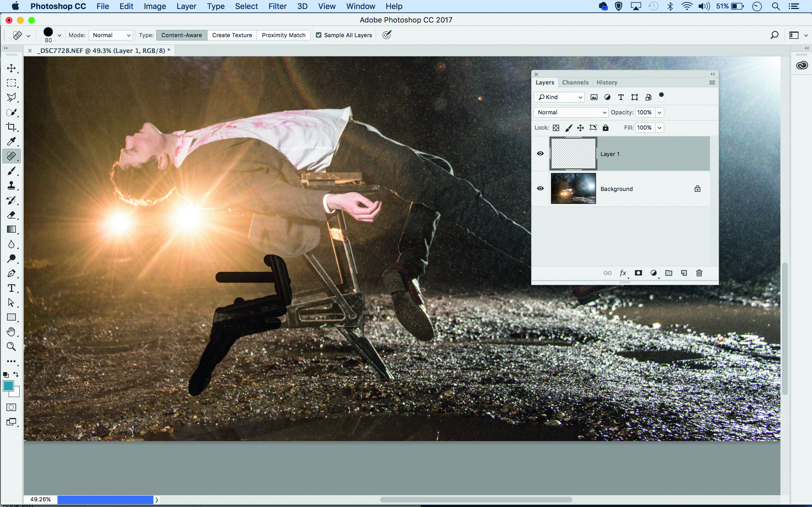The width and height of the screenshot is (812, 507).
Task: Uncheck Sample All Layers checkbox
Action: coord(318,35)
